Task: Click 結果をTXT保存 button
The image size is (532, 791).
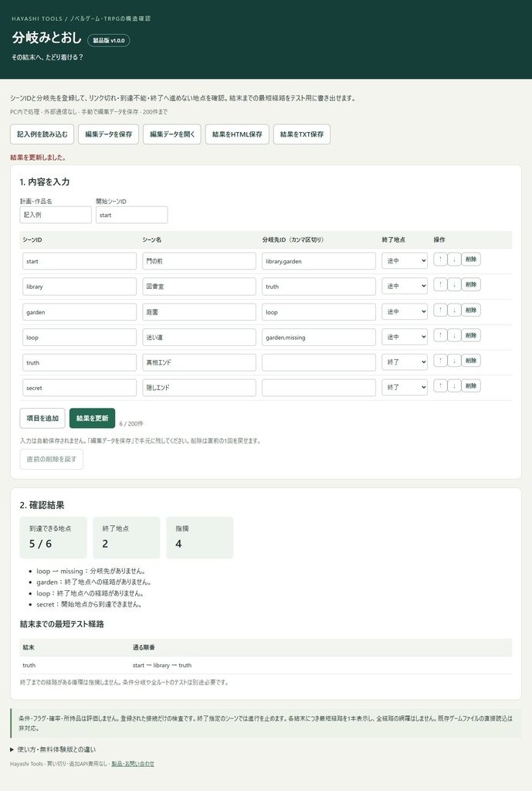Action: [x=302, y=134]
